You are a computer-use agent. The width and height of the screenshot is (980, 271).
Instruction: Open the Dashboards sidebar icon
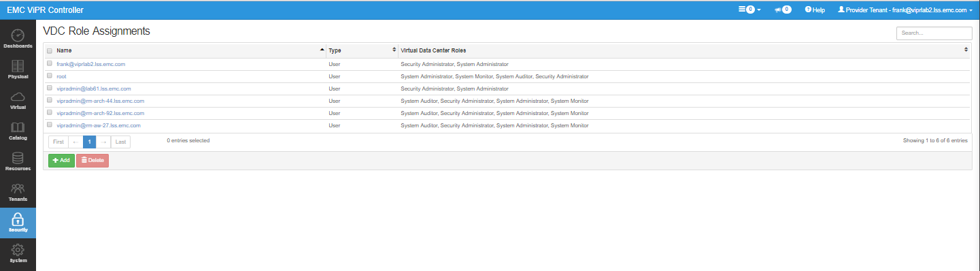coord(18,38)
